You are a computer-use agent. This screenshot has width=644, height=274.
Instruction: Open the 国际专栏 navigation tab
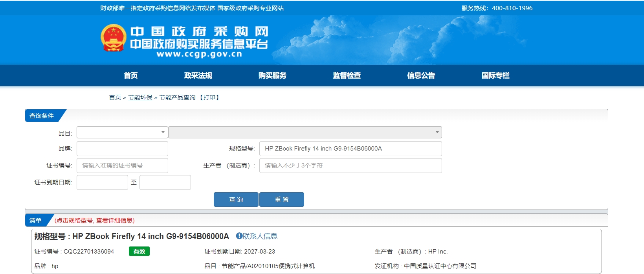coord(495,75)
